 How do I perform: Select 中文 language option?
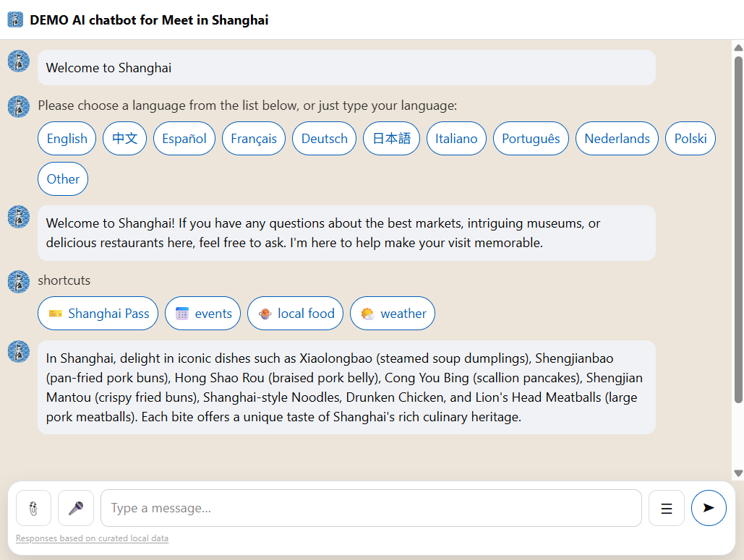pyautogui.click(x=125, y=139)
